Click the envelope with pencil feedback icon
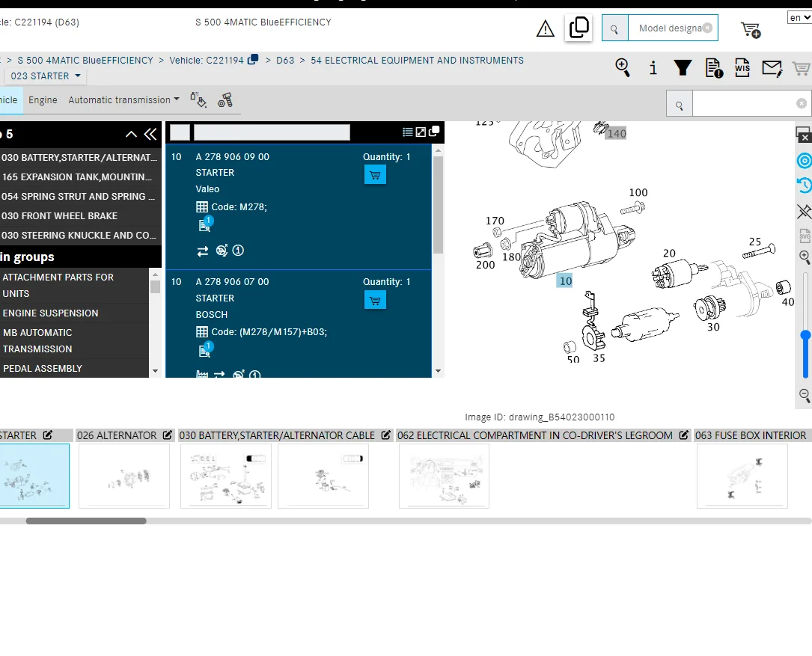This screenshot has width=812, height=656. 772,68
